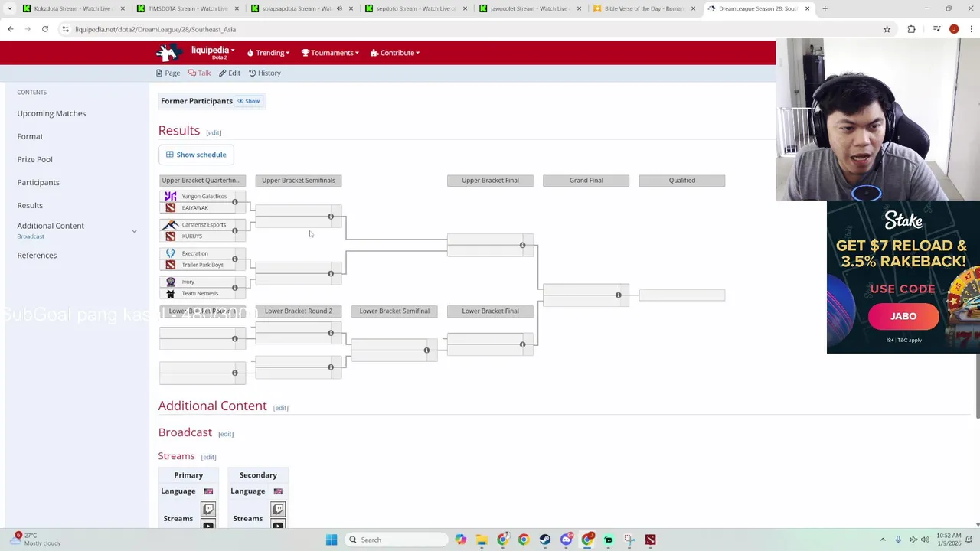Edit the Results section
980x551 pixels.
[x=214, y=132]
